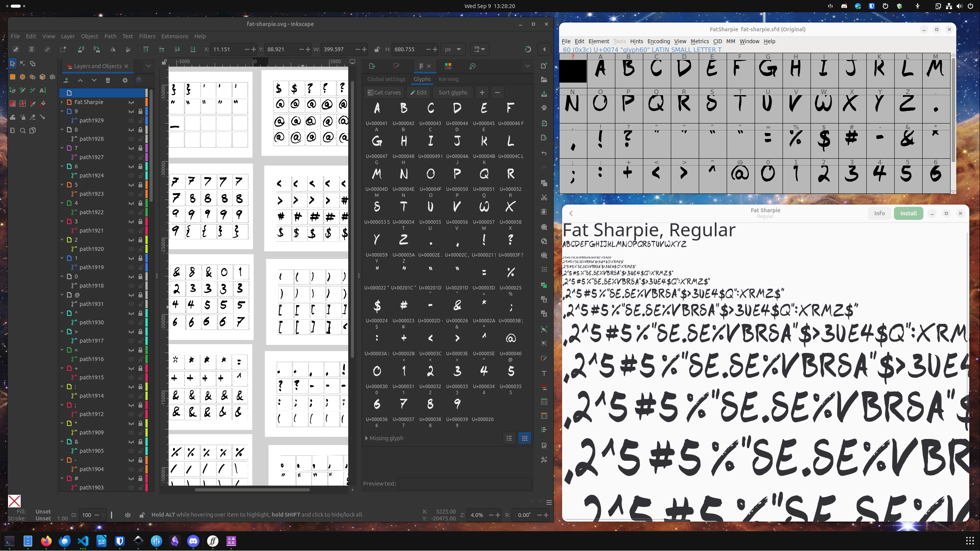Unlock layer 9 with lock icon

click(x=140, y=111)
